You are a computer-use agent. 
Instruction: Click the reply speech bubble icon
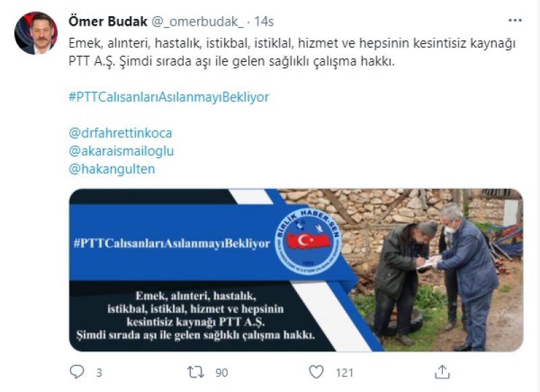coord(77,372)
